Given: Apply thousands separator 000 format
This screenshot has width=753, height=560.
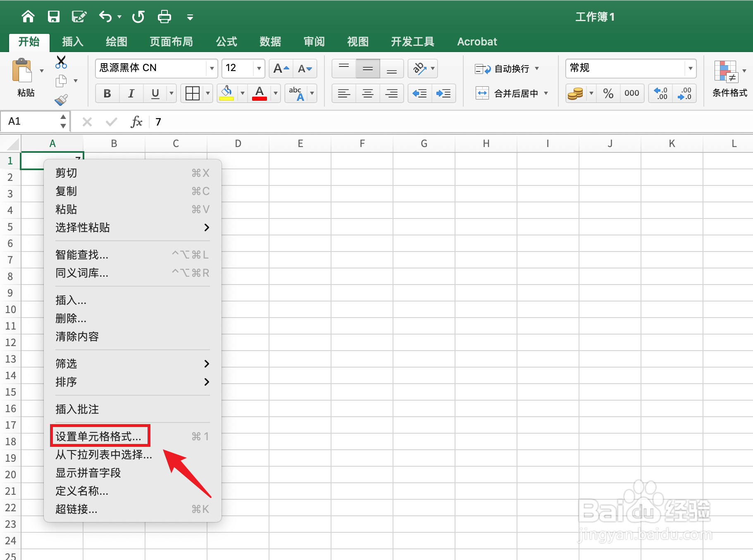Looking at the screenshot, I should coord(632,93).
